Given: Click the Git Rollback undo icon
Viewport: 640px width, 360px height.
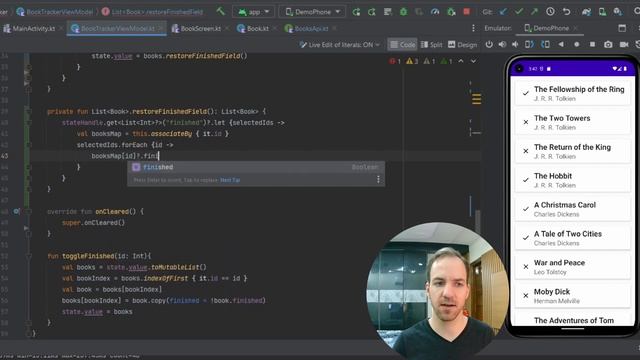Looking at the screenshot, I should coord(567,12).
